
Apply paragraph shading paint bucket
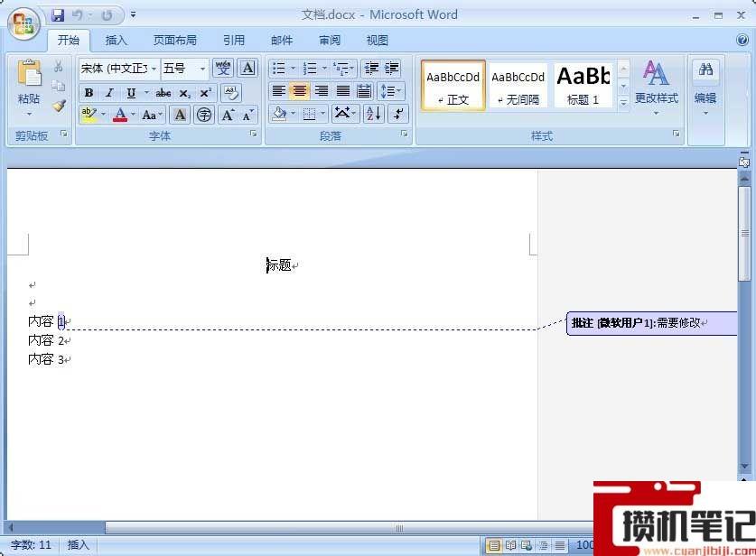point(279,114)
